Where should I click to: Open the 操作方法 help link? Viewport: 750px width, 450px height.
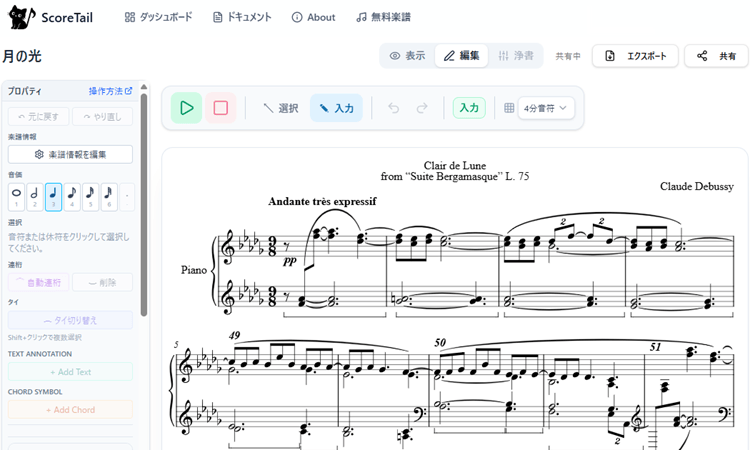[x=110, y=91]
